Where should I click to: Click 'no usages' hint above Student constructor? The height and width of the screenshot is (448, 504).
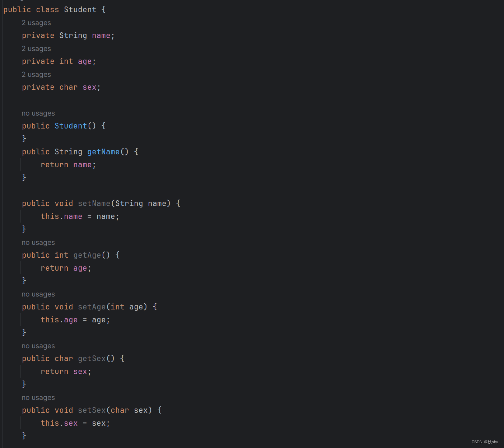[x=38, y=113]
